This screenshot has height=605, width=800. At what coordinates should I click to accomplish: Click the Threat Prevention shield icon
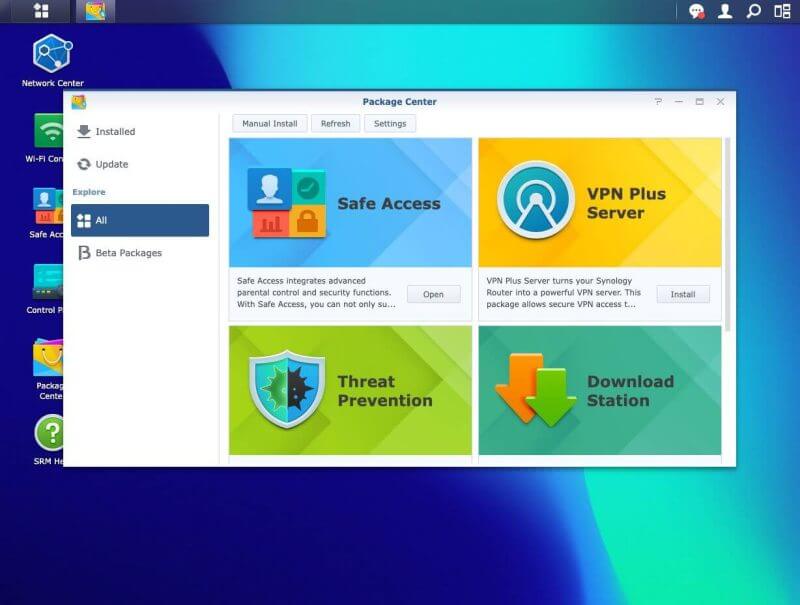coord(286,389)
